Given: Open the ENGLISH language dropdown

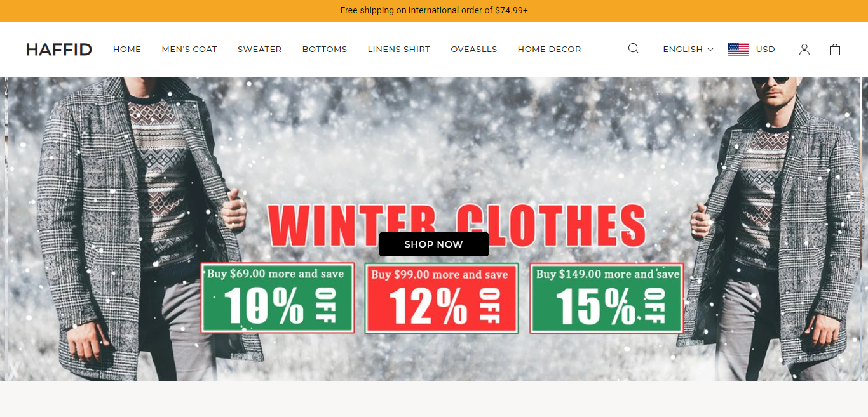Looking at the screenshot, I should 688,49.
